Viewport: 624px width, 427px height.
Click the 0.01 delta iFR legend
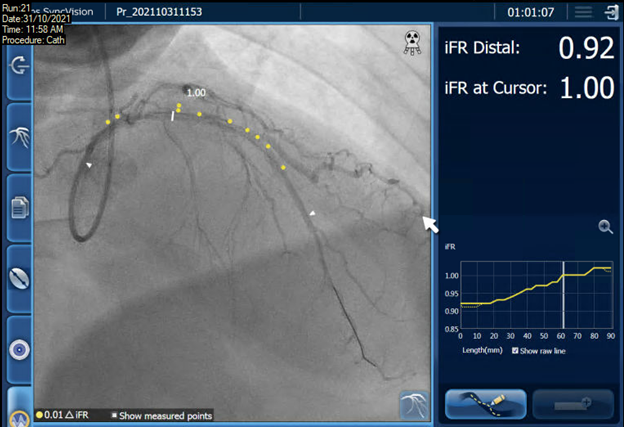[62, 415]
